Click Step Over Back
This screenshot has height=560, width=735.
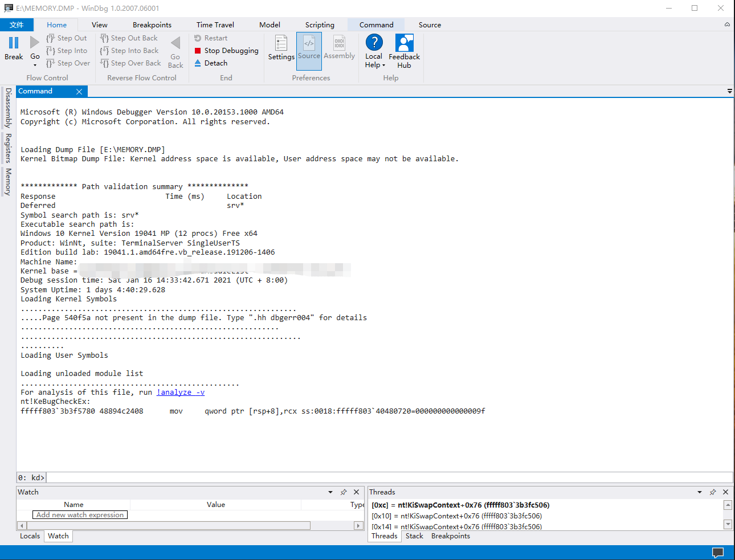coord(130,63)
